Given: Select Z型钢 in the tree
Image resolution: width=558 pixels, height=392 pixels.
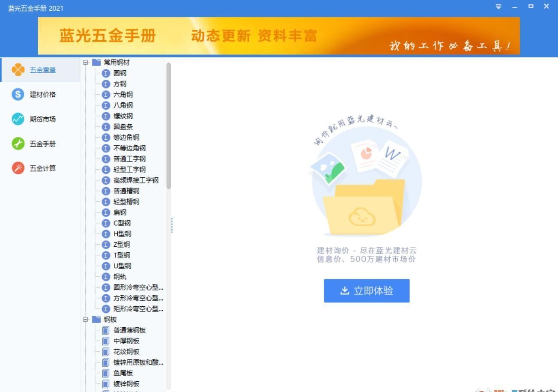Looking at the screenshot, I should [122, 245].
